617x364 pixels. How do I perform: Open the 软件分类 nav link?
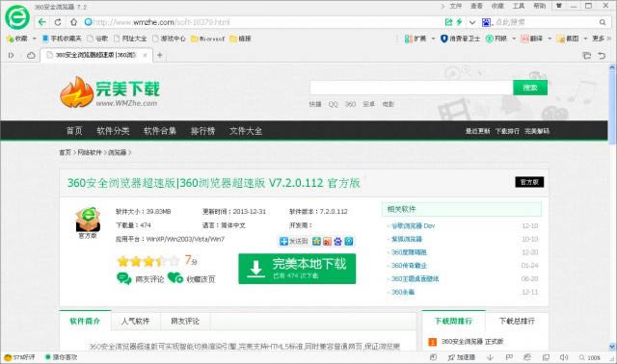click(113, 131)
